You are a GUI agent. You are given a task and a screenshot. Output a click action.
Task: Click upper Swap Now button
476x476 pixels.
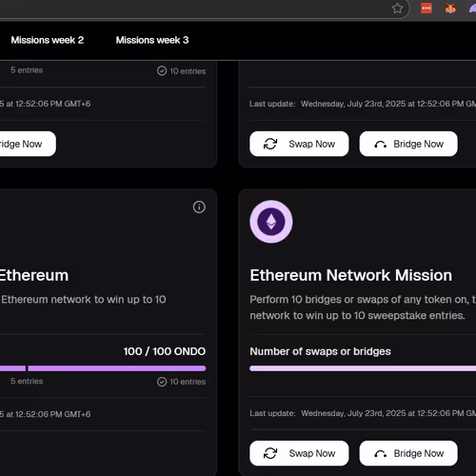[x=299, y=144]
